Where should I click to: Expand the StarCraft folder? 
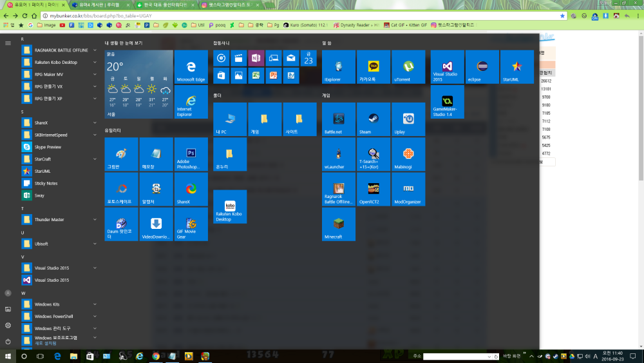59,159
